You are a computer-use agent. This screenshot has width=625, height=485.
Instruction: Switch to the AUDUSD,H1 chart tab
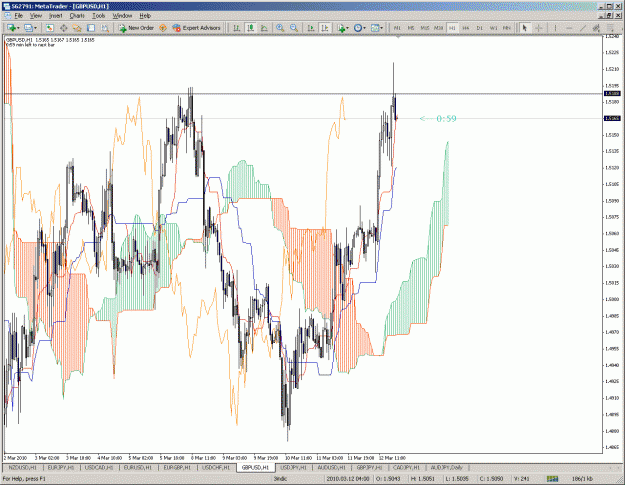point(332,467)
